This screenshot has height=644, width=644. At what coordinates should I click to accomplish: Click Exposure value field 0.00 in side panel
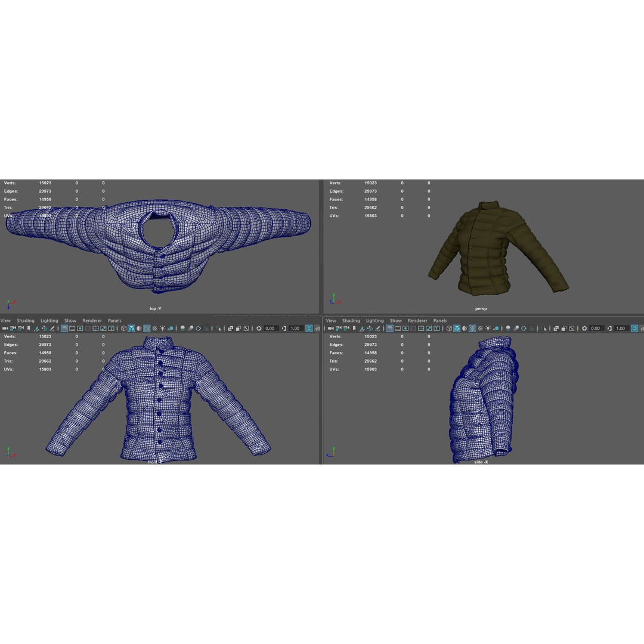pyautogui.click(x=596, y=328)
